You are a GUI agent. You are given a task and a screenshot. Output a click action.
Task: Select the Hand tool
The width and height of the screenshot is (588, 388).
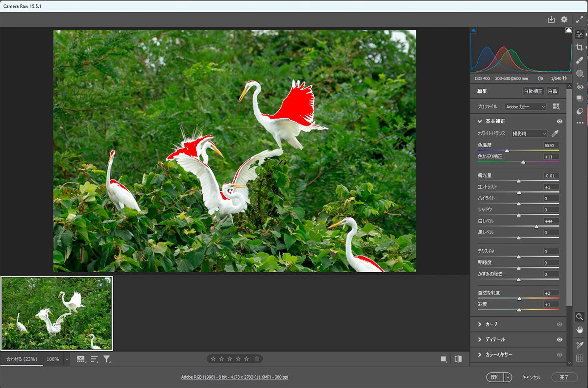580,329
